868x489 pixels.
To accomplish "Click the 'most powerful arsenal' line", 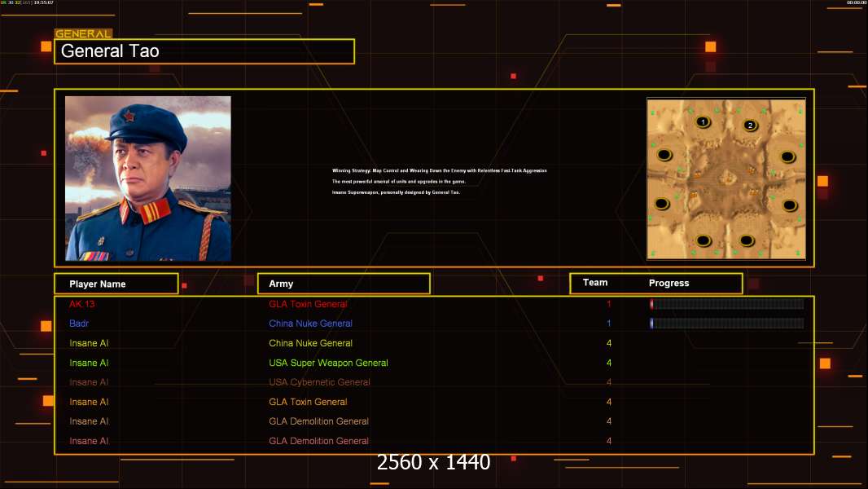I will pos(398,182).
